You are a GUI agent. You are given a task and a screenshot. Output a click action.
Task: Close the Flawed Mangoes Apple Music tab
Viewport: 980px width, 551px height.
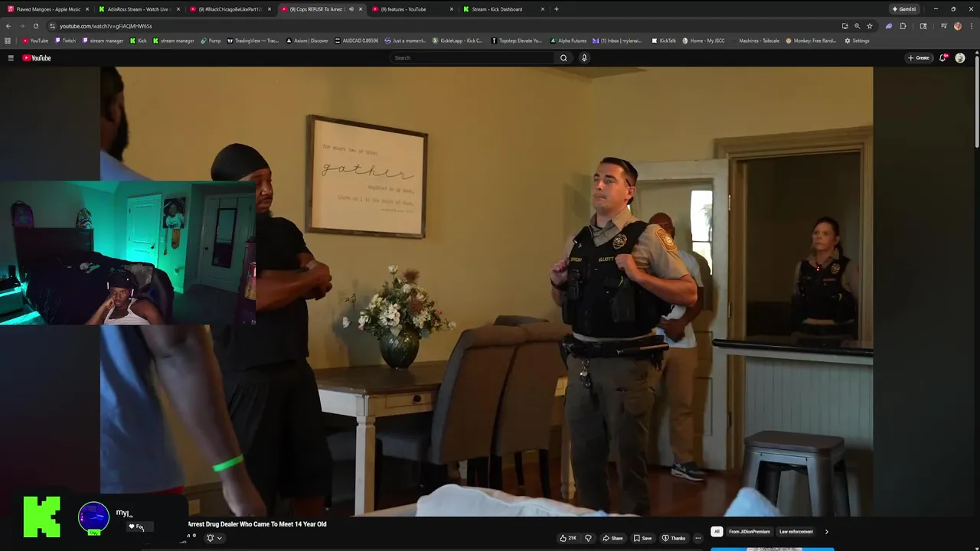pos(87,9)
